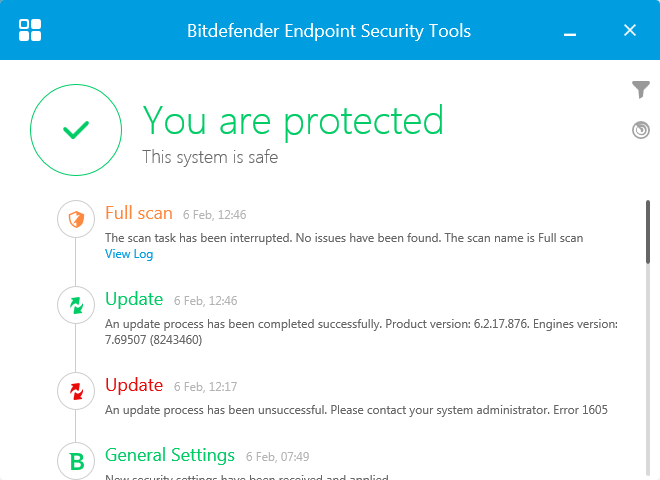Click the red failed Update icon
This screenshot has width=660, height=480.
coord(75,391)
